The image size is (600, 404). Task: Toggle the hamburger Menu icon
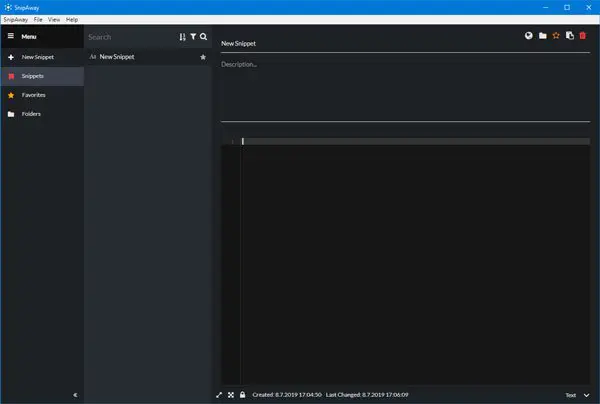click(x=11, y=36)
